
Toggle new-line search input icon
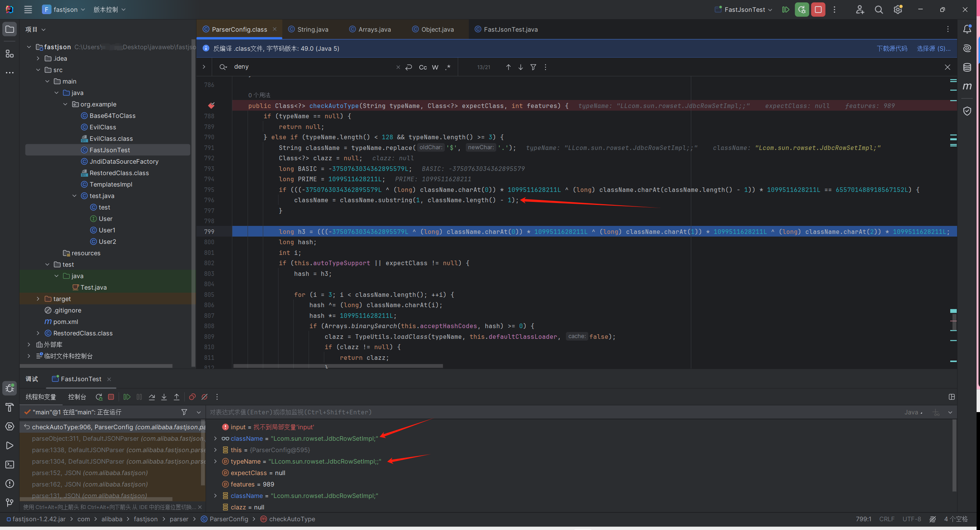tap(409, 67)
